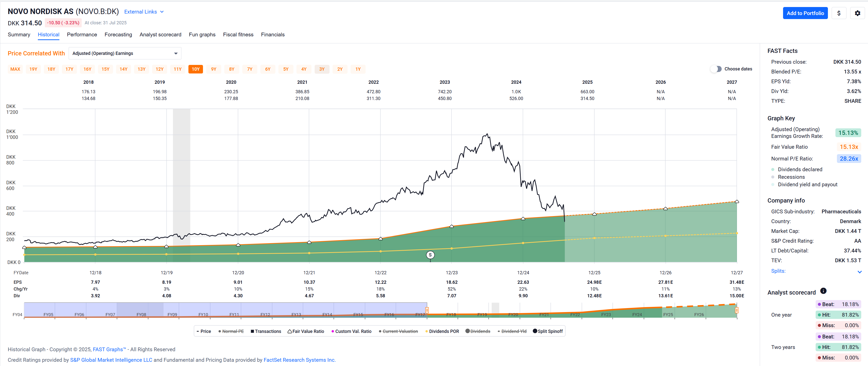
Task: Toggle Normal PE legend item
Action: click(x=231, y=331)
